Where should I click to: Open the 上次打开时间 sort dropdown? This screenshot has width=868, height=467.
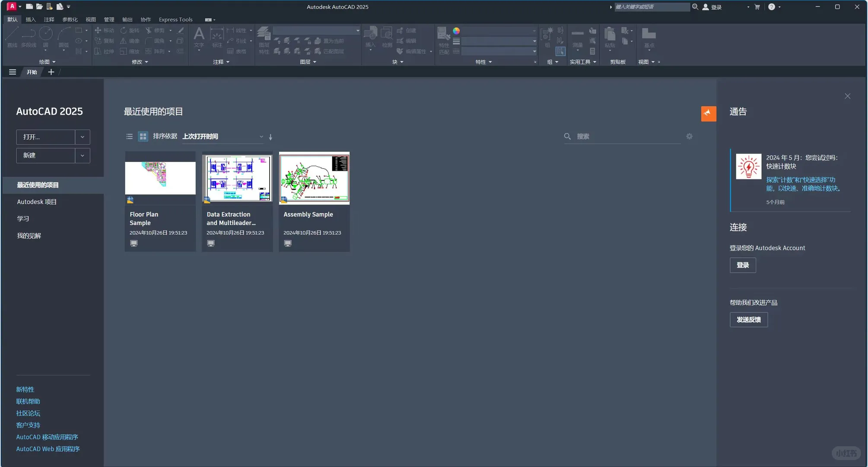222,137
